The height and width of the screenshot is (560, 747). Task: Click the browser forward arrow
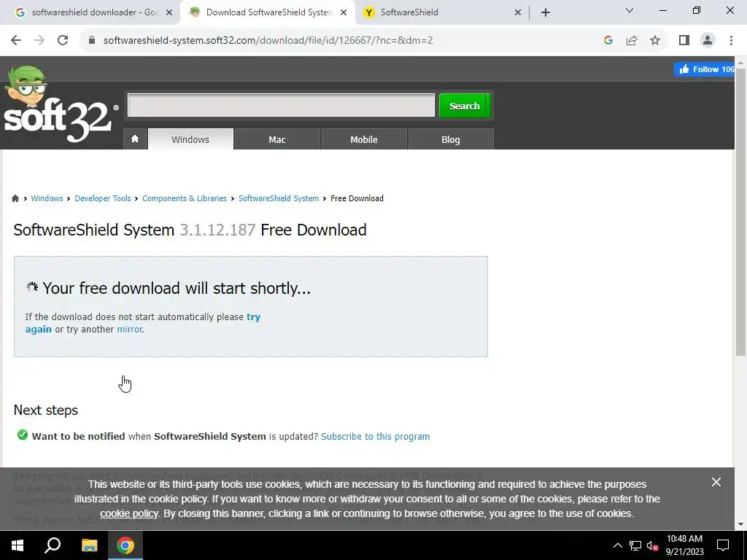(39, 40)
